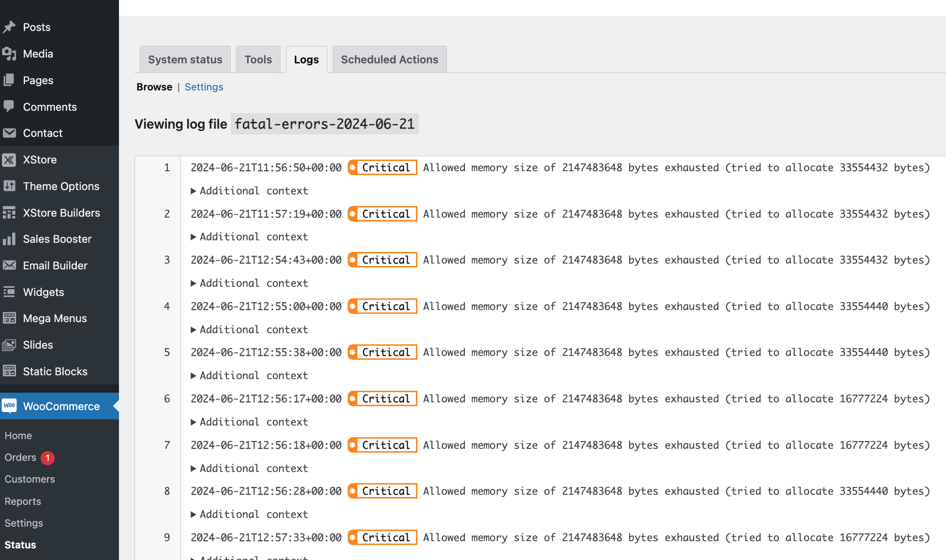Image resolution: width=946 pixels, height=560 pixels.
Task: Click the XStore logo icon
Action: (9, 160)
